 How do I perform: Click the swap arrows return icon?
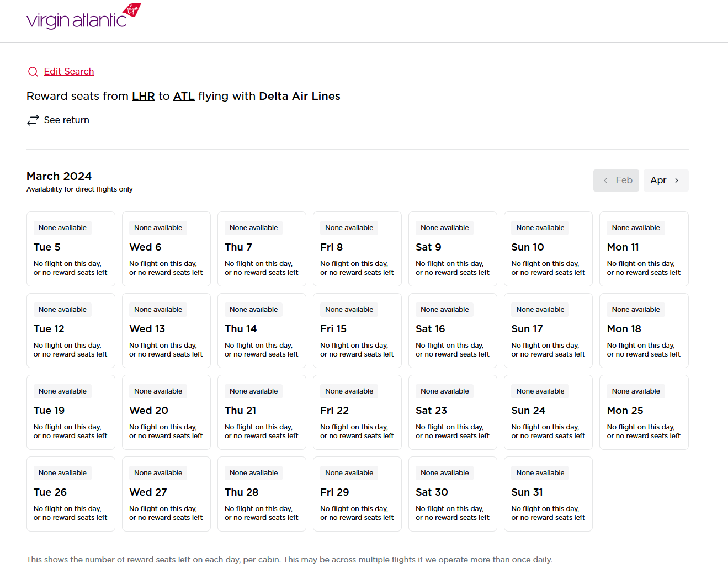click(x=33, y=120)
